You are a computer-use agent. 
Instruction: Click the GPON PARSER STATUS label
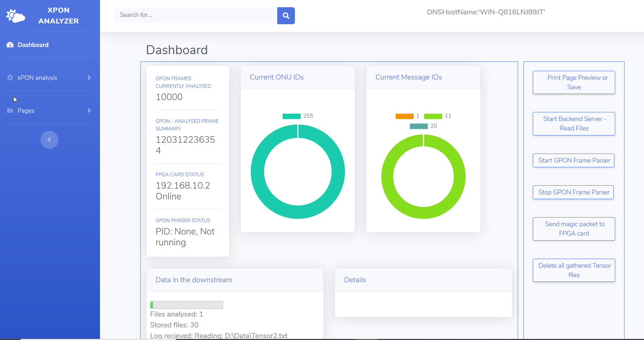coord(183,220)
